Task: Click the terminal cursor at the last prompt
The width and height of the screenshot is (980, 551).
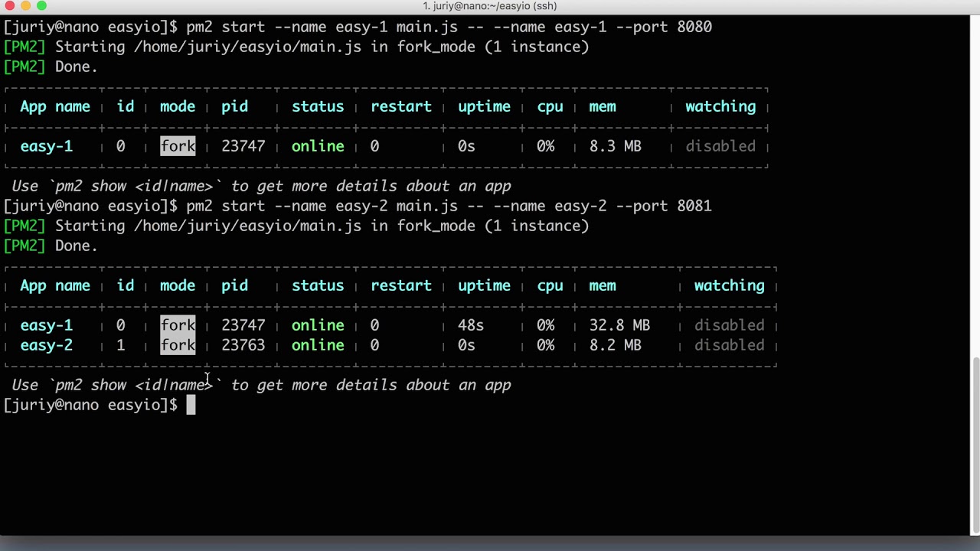Action: (x=191, y=405)
